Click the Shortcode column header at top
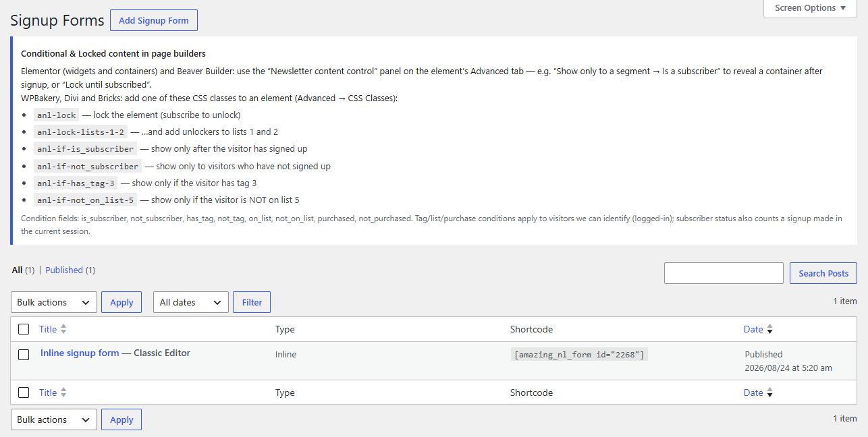868x437 pixels. coord(531,329)
